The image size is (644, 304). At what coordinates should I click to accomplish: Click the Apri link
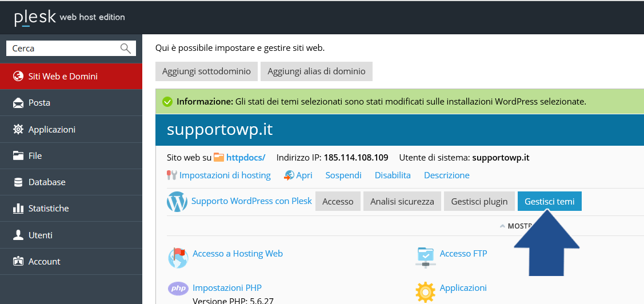point(305,175)
